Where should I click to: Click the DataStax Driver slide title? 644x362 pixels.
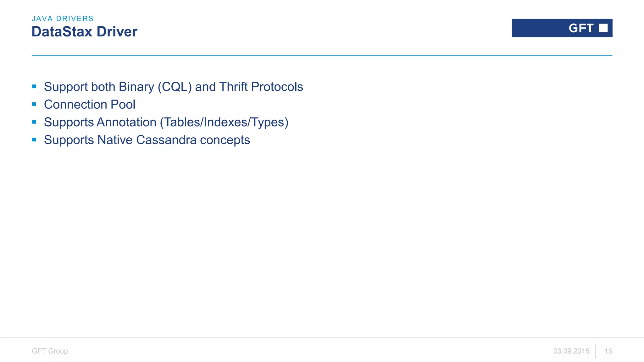[85, 32]
